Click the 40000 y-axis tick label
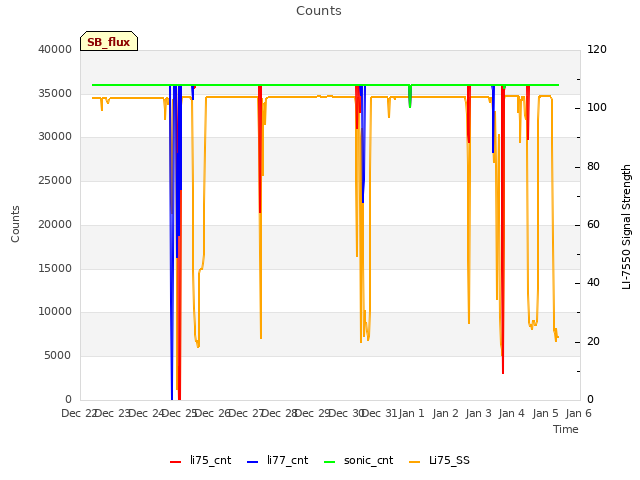Viewport: 640px width, 480px height. pyautogui.click(x=55, y=49)
